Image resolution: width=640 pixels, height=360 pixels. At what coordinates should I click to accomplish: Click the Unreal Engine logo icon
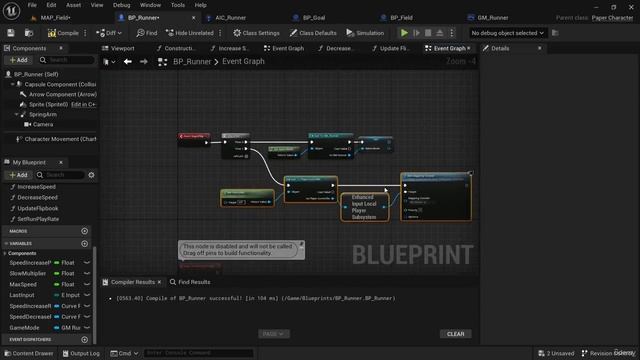click(x=11, y=11)
